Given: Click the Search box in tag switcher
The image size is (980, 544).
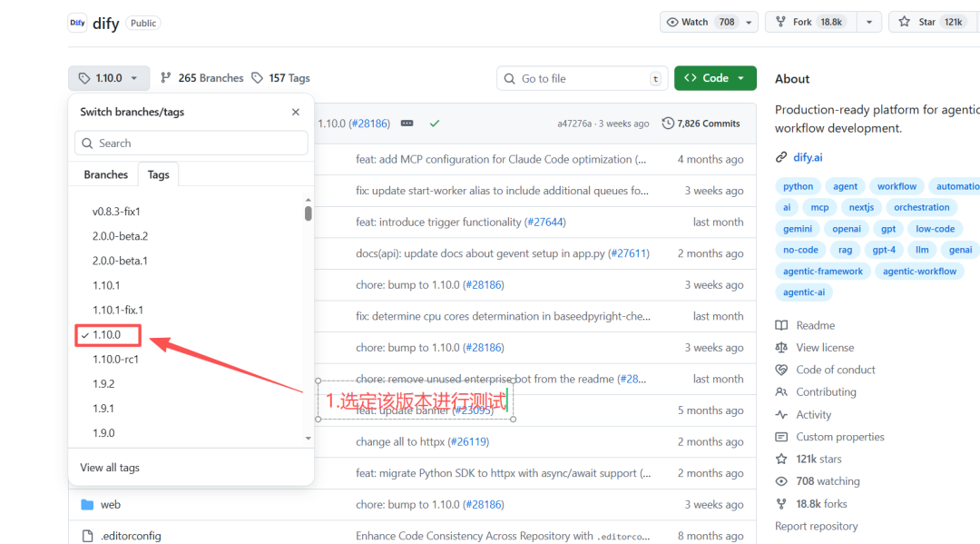Looking at the screenshot, I should 191,143.
